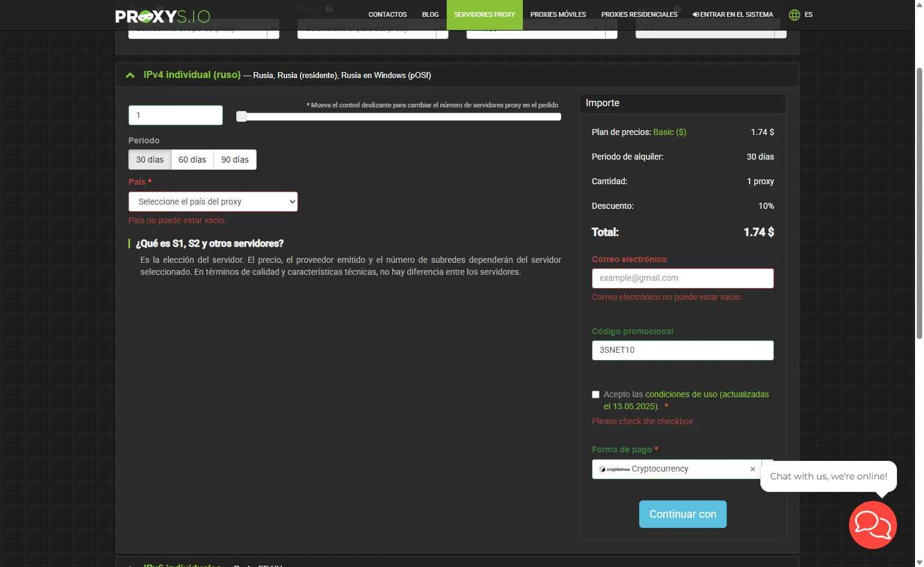This screenshot has height=567, width=924.
Task: Click the Continuar con button
Action: point(682,514)
